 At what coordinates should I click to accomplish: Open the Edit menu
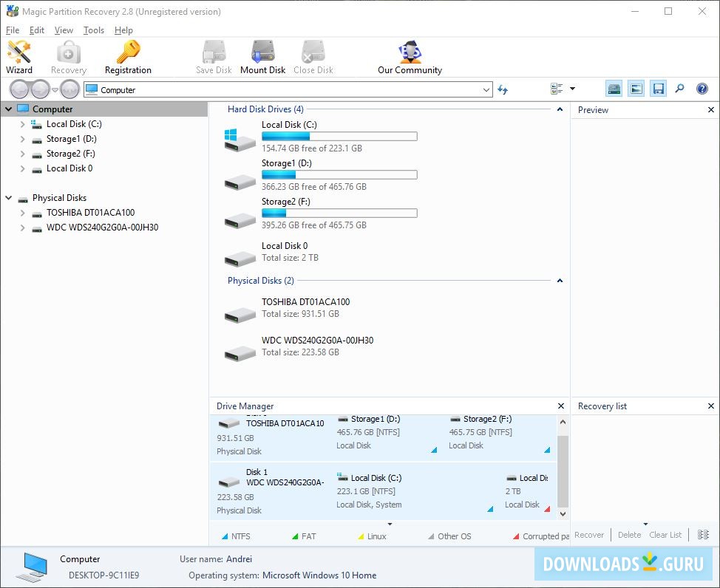click(36, 30)
